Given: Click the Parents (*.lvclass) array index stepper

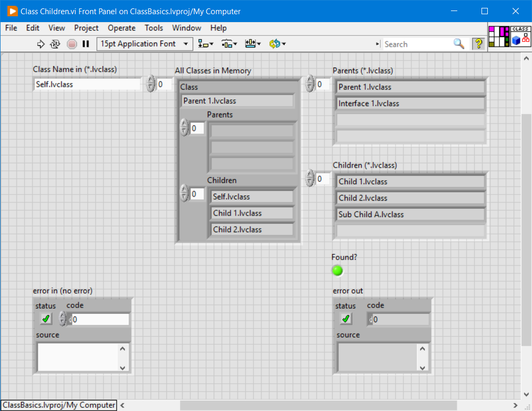Looking at the screenshot, I should (309, 84).
